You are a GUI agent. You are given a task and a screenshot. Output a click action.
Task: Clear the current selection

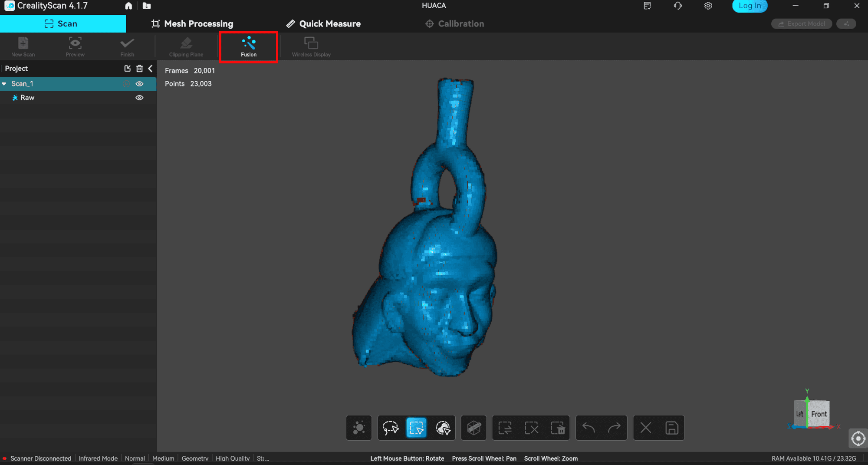tap(531, 428)
